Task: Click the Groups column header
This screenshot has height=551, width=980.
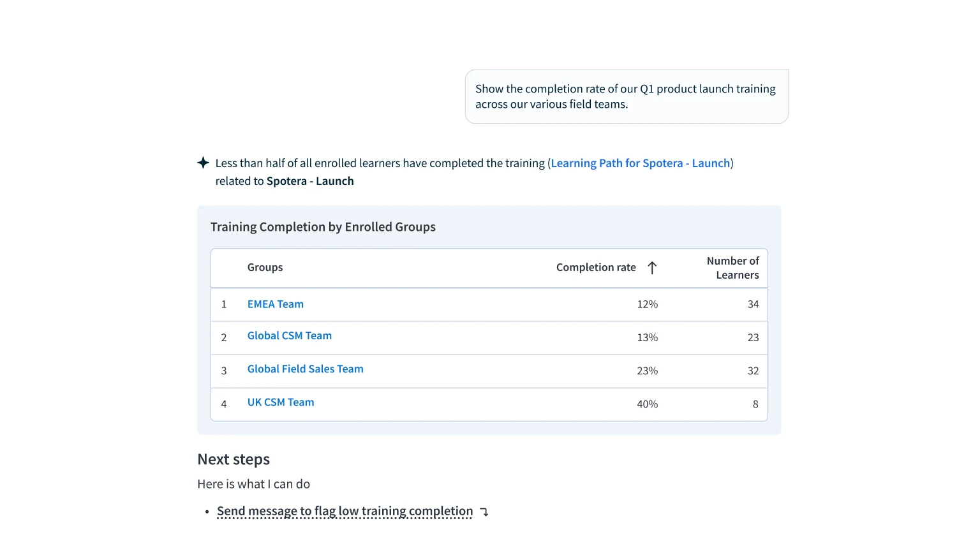Action: coord(265,267)
